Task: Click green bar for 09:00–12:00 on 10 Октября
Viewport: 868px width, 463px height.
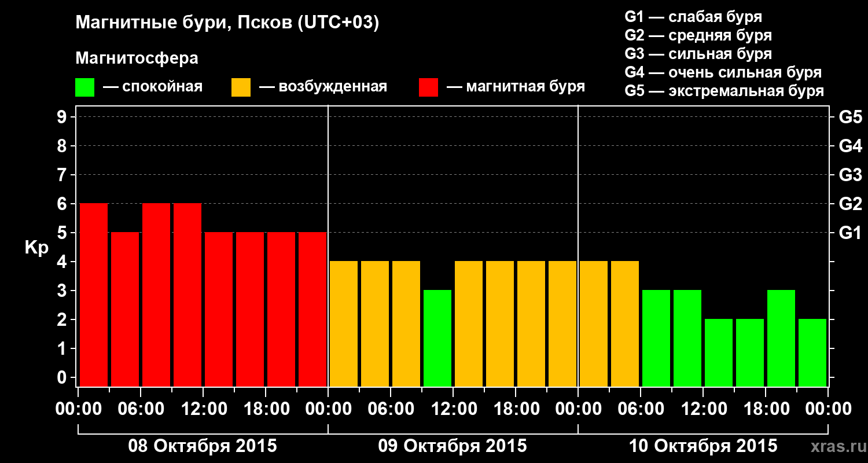Action: coord(687,339)
